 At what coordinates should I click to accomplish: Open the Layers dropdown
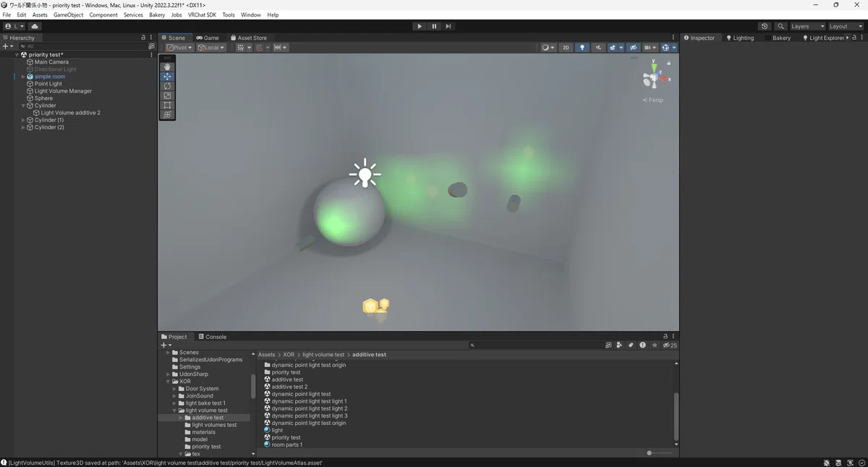(x=807, y=26)
